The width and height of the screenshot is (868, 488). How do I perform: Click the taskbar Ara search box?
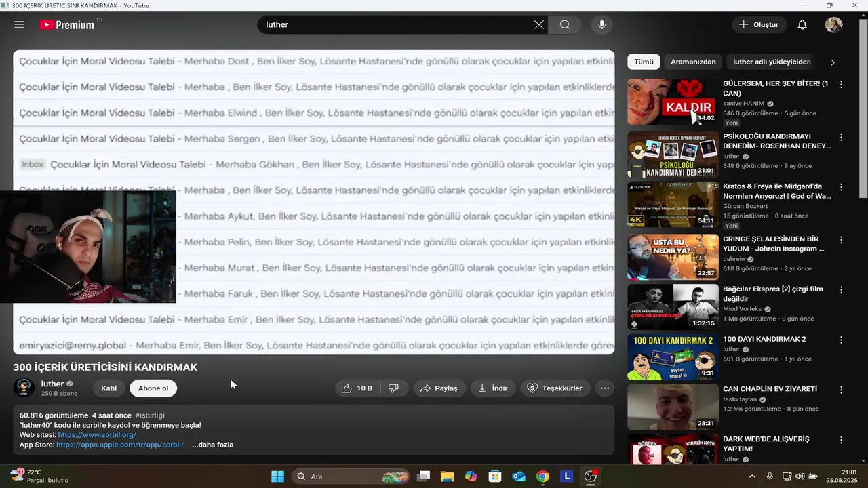pos(351,476)
